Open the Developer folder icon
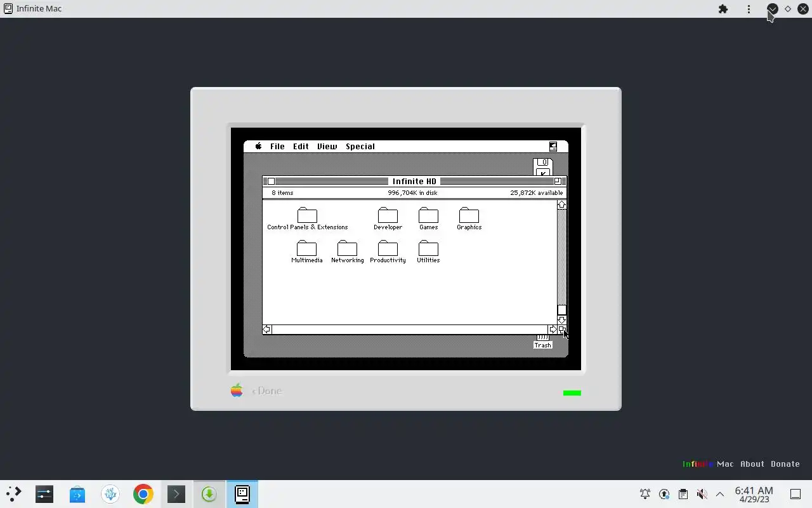812x508 pixels. coord(388,215)
